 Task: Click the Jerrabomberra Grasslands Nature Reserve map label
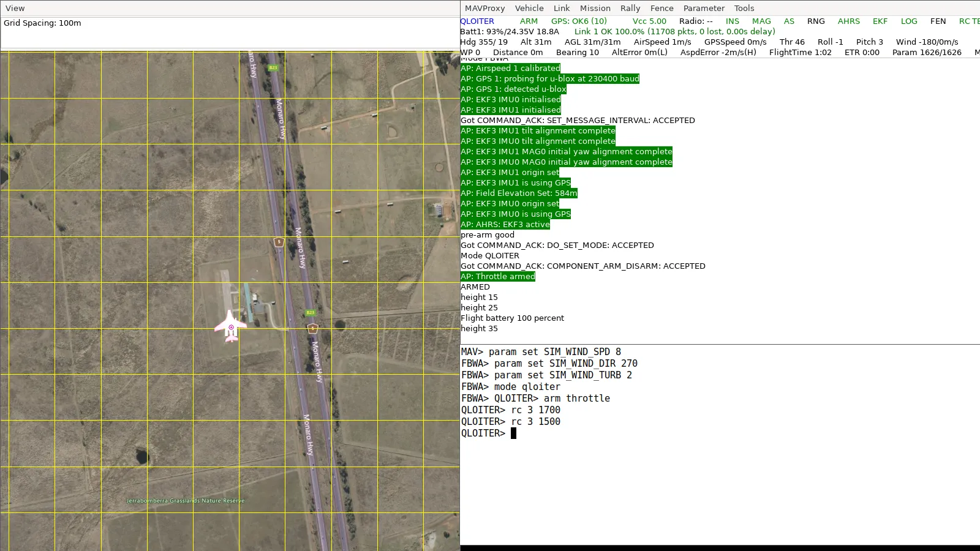pos(185,501)
